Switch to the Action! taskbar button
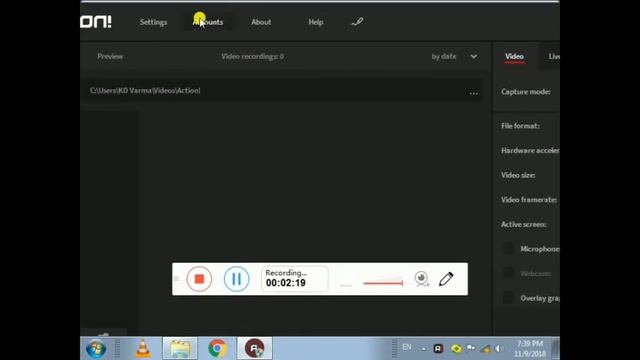Viewport: 640px width, 360px height. (x=254, y=349)
